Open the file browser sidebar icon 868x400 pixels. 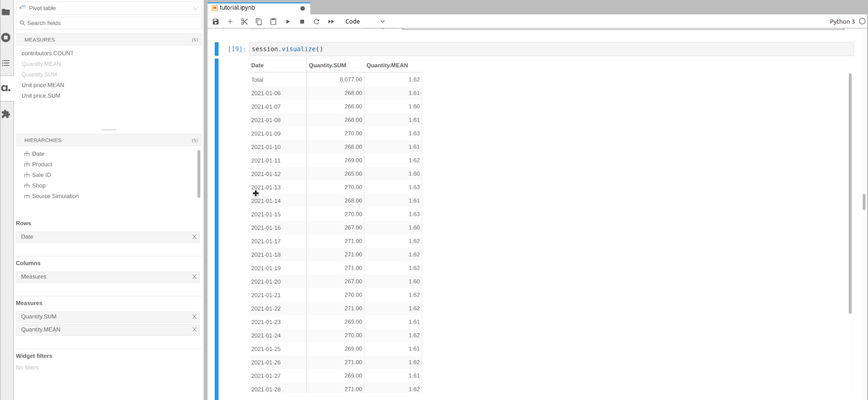[6, 12]
